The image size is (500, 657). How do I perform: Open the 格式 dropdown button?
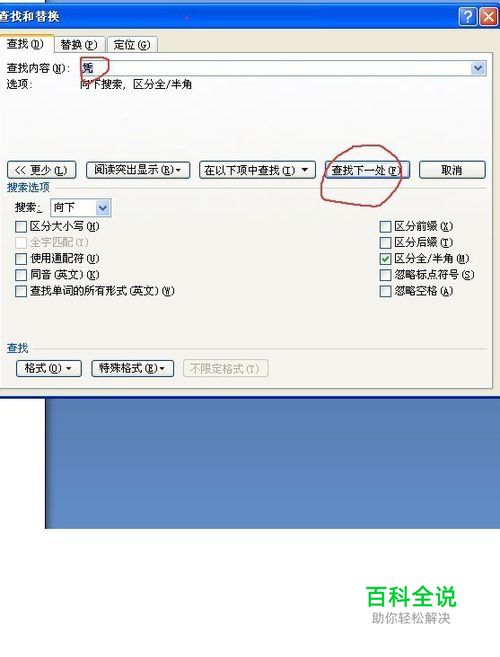pyautogui.click(x=49, y=368)
